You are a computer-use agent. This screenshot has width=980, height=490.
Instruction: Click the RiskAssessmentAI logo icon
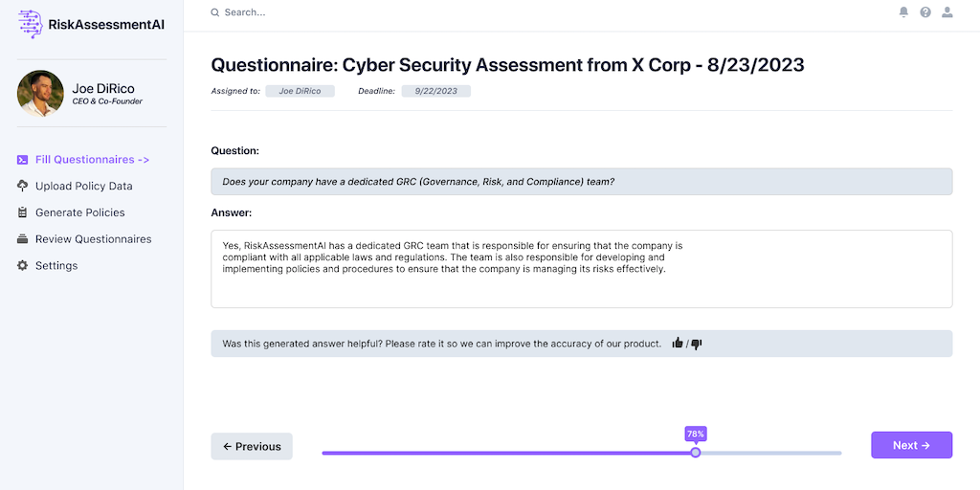coord(31,24)
